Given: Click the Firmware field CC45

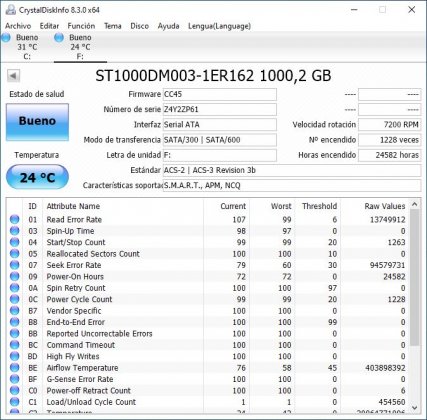Looking at the screenshot, I should tap(220, 94).
